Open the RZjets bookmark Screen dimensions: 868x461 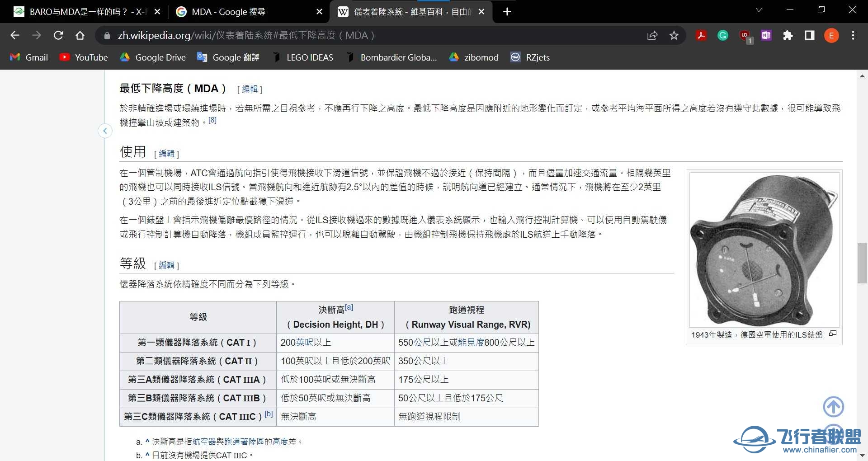click(530, 57)
